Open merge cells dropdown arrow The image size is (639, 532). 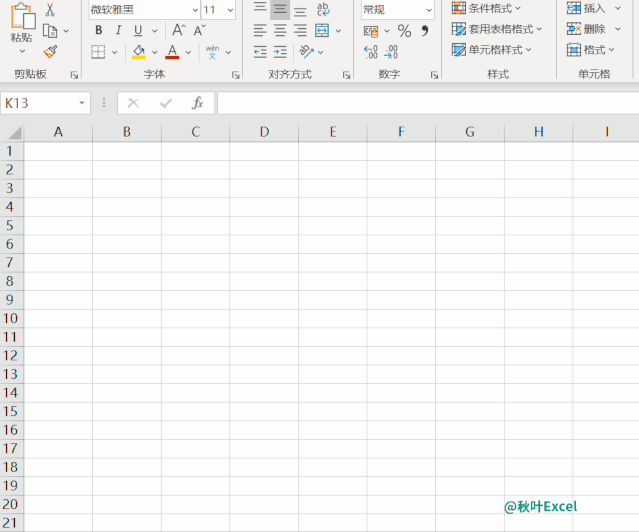[x=338, y=31]
